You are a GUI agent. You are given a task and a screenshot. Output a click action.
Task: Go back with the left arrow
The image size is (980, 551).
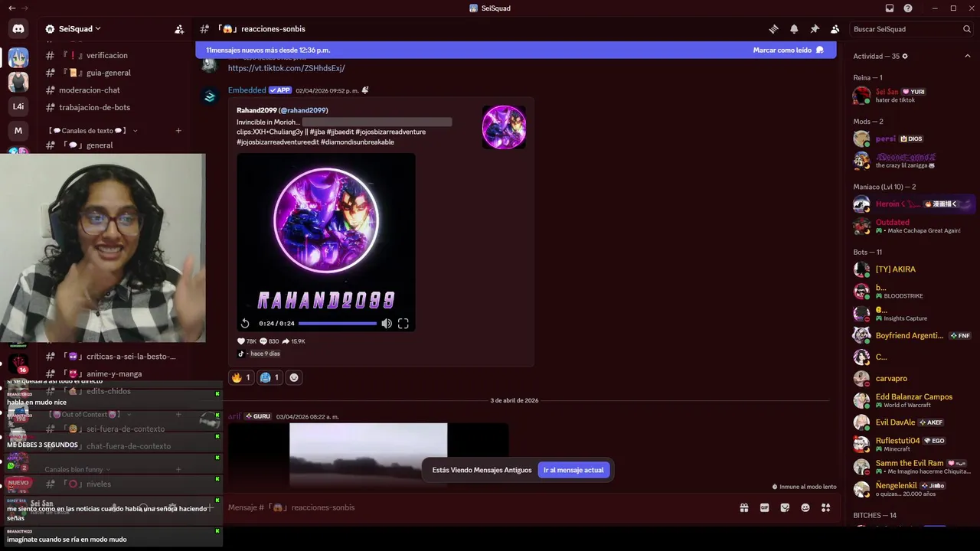pos(11,8)
